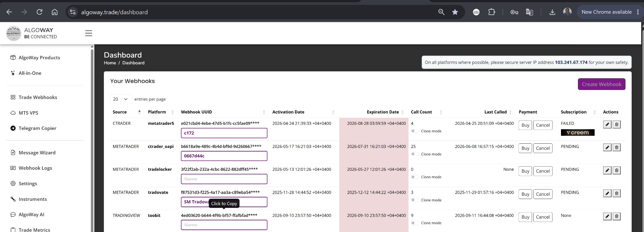Reload the page in Chrome
Viewport: 644px width, 232px height.
tap(39, 12)
